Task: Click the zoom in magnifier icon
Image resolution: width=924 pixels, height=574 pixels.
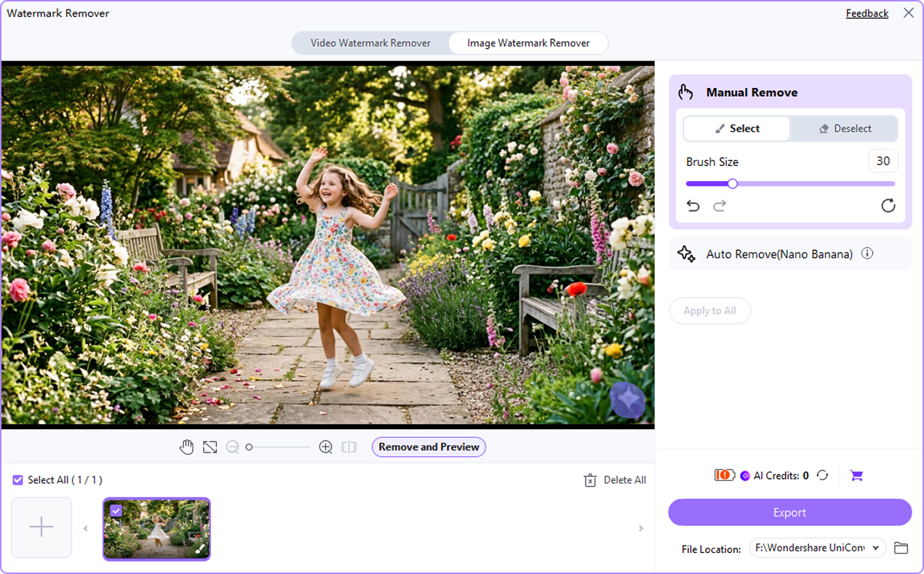Action: pyautogui.click(x=325, y=447)
